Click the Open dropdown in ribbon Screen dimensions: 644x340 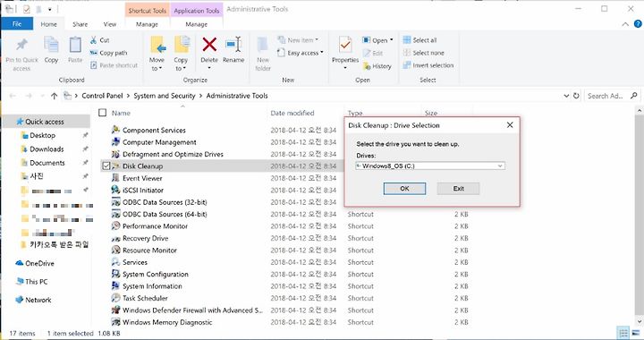coord(377,40)
